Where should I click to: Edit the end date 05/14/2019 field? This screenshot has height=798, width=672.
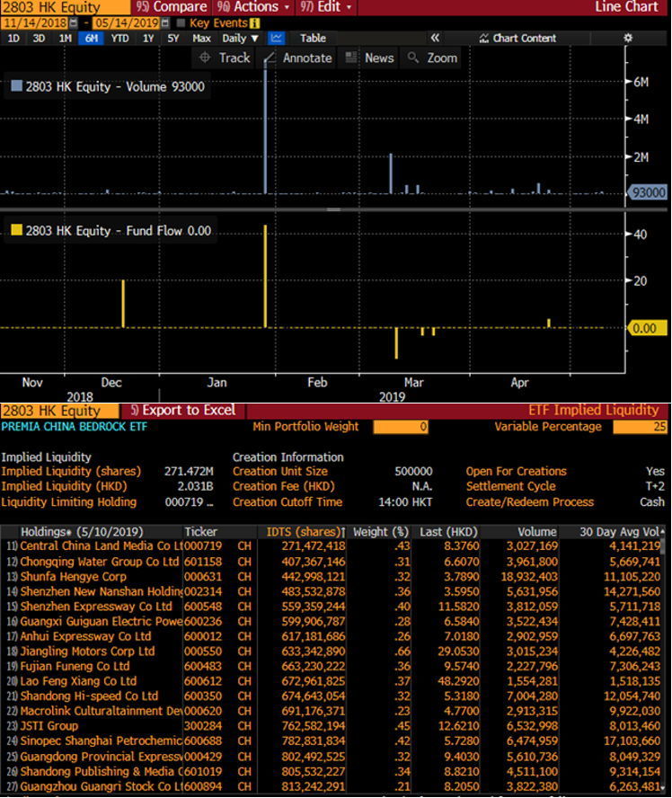pyautogui.click(x=127, y=22)
